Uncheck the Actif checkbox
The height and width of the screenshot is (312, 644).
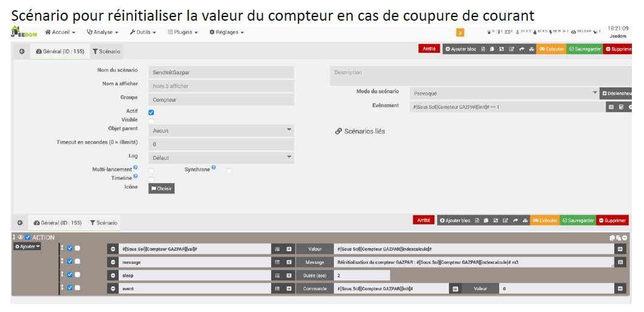(x=151, y=112)
